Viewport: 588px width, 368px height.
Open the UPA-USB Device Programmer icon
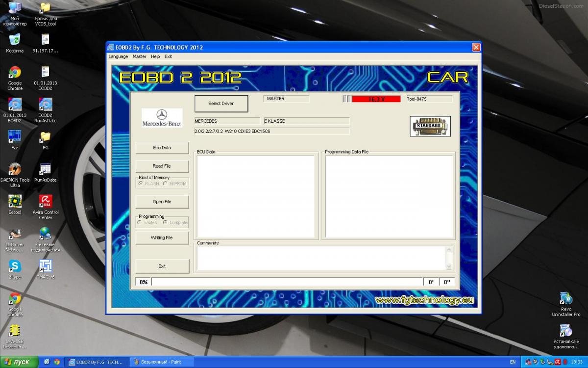pyautogui.click(x=15, y=330)
